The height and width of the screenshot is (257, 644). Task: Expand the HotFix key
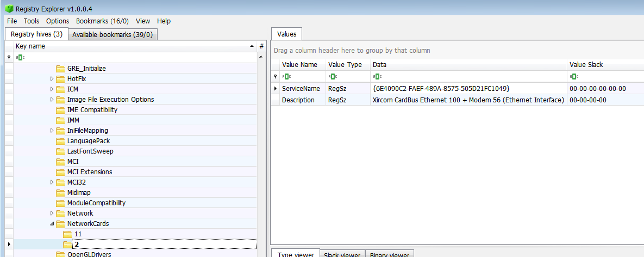pyautogui.click(x=52, y=78)
